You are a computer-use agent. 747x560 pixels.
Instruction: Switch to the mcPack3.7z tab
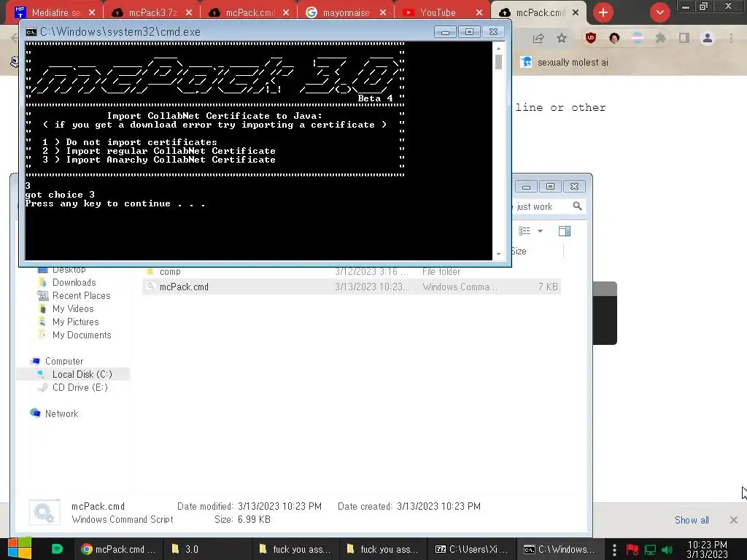pyautogui.click(x=152, y=12)
